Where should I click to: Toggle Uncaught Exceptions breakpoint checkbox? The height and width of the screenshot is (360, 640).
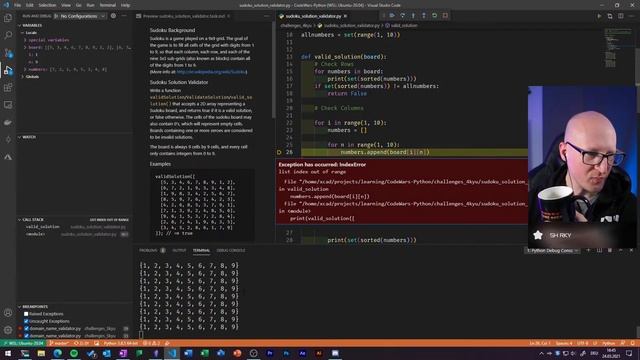pyautogui.click(x=26, y=321)
